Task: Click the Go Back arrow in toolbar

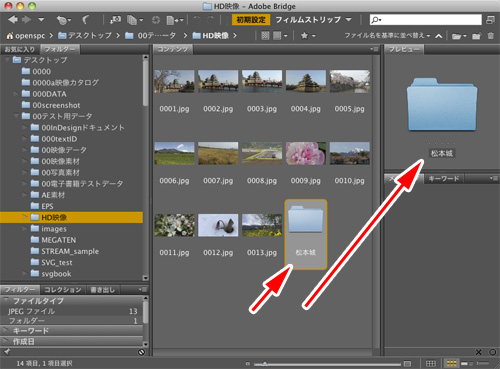Action: [13, 20]
